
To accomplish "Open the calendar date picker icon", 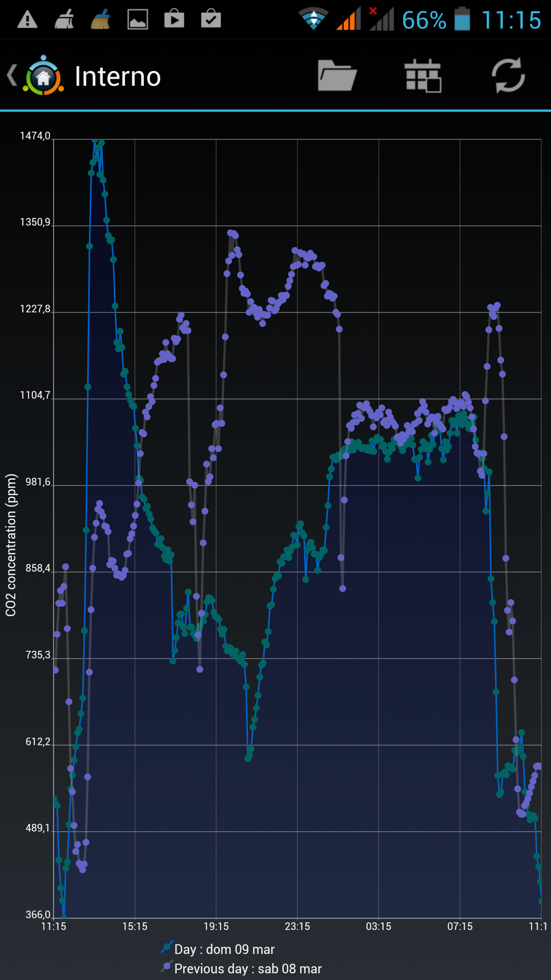I will pos(422,76).
